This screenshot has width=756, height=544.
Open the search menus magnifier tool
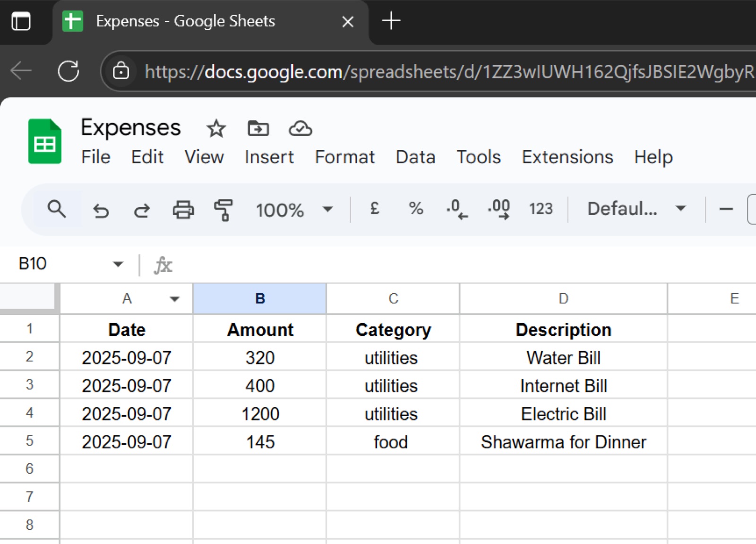pos(57,209)
